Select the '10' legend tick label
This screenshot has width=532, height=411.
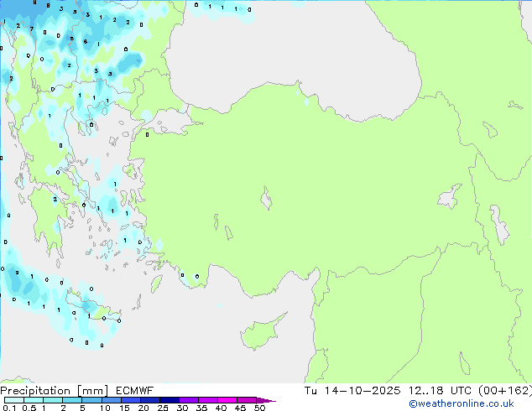click(105, 408)
